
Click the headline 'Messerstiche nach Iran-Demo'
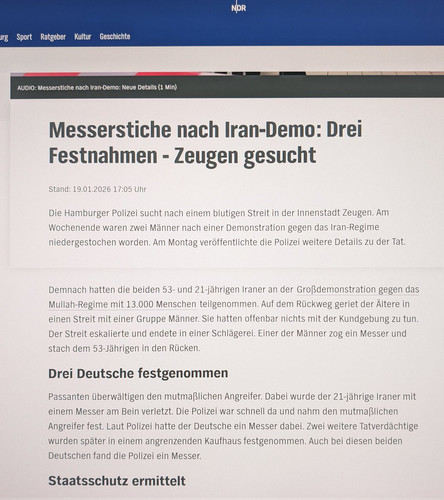pyautogui.click(x=205, y=142)
